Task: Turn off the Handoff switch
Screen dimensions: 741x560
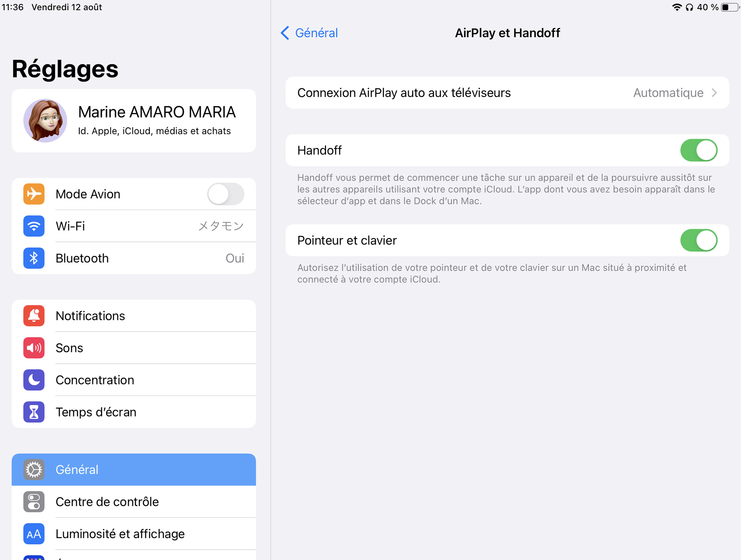Action: point(698,150)
